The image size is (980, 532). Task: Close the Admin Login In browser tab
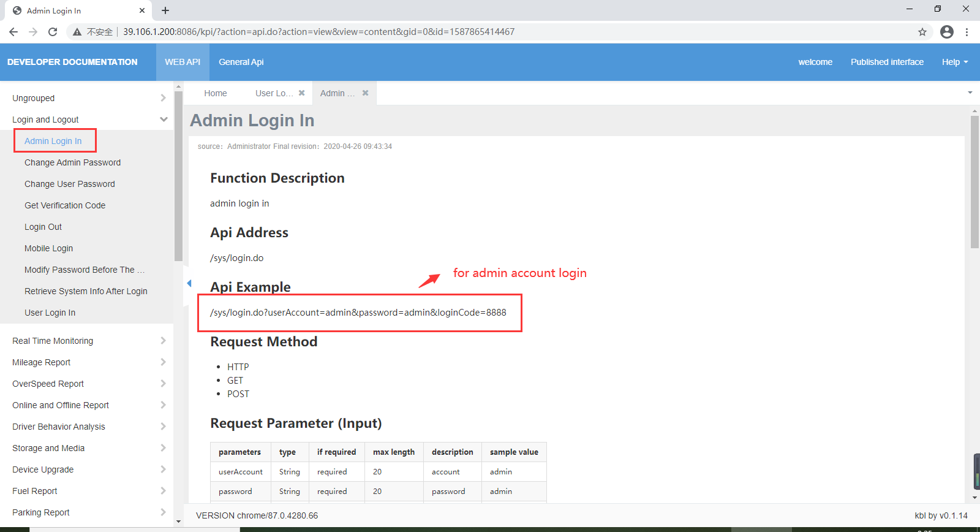point(142,10)
